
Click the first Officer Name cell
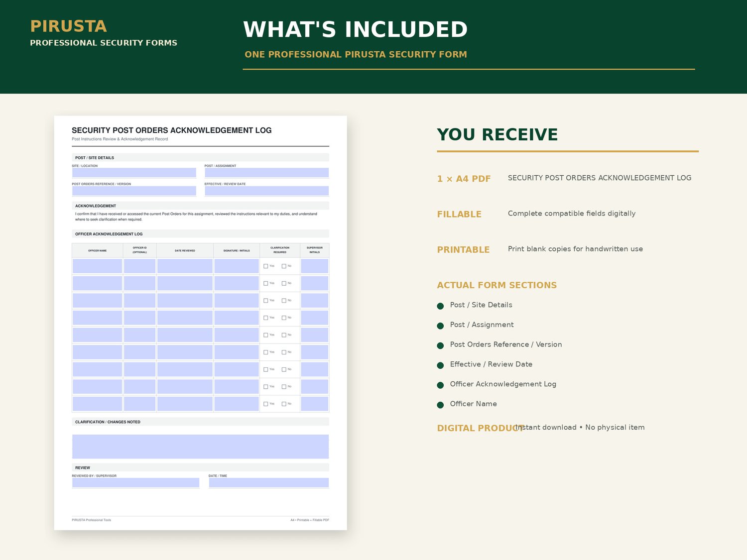click(97, 266)
